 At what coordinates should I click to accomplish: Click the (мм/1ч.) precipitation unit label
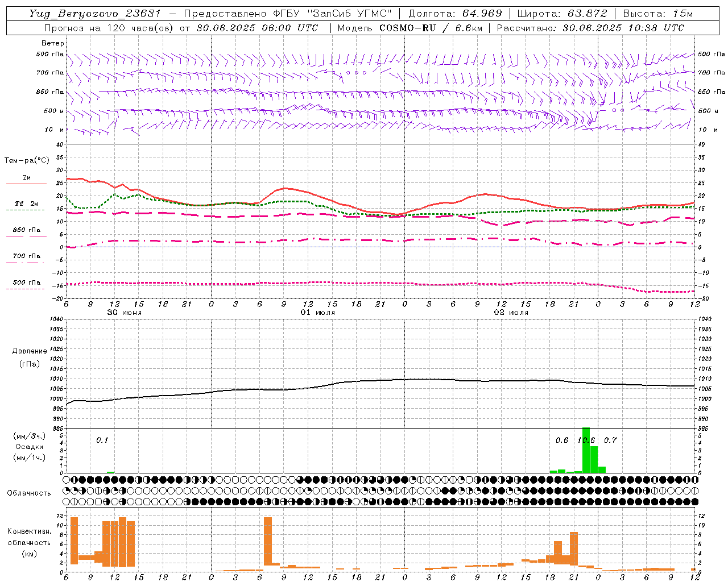(x=30, y=458)
